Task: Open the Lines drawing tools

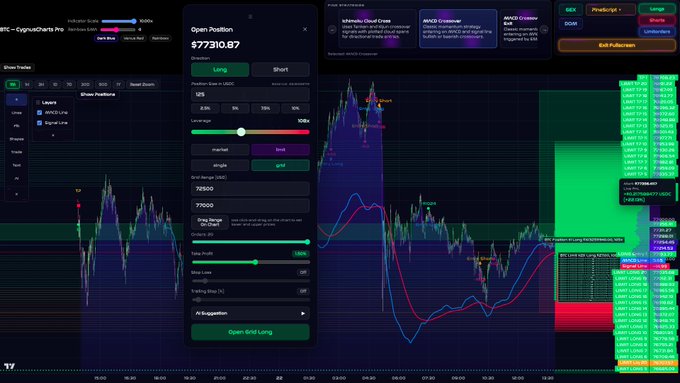Action: click(16, 113)
